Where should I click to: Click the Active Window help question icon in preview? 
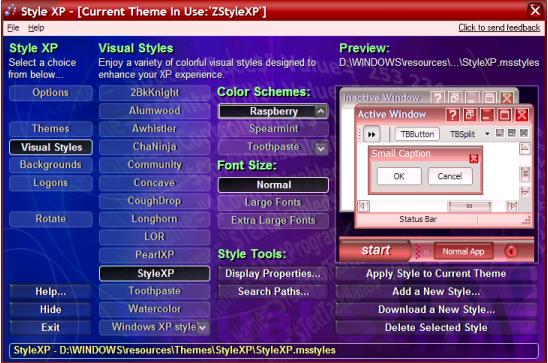click(x=452, y=115)
